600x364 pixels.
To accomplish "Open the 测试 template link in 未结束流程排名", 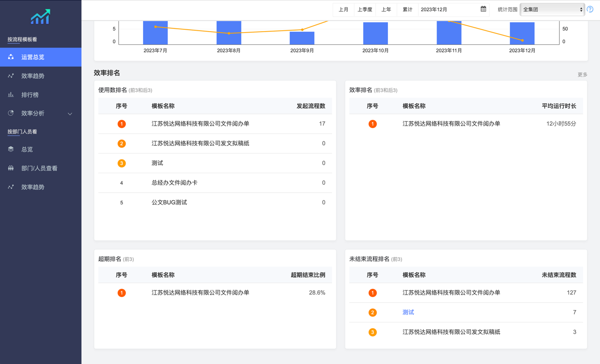I will [408, 312].
